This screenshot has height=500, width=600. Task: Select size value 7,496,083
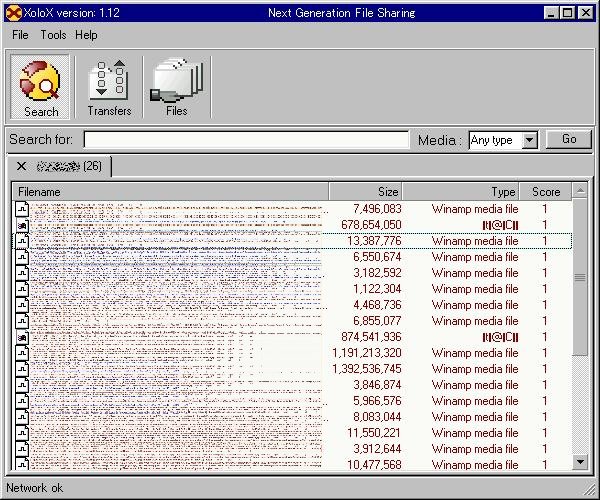(377, 209)
